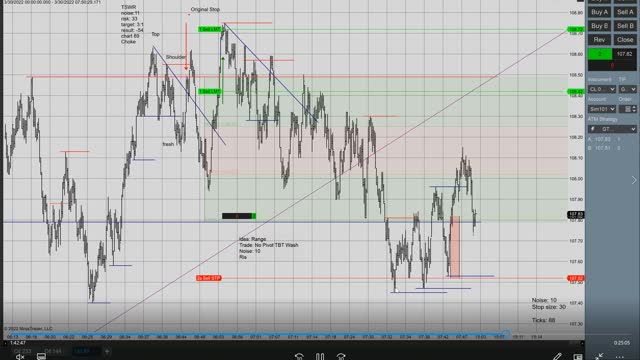Click the green position quantity box showing 2
This screenshot has width=640, height=360.
click(x=600, y=54)
